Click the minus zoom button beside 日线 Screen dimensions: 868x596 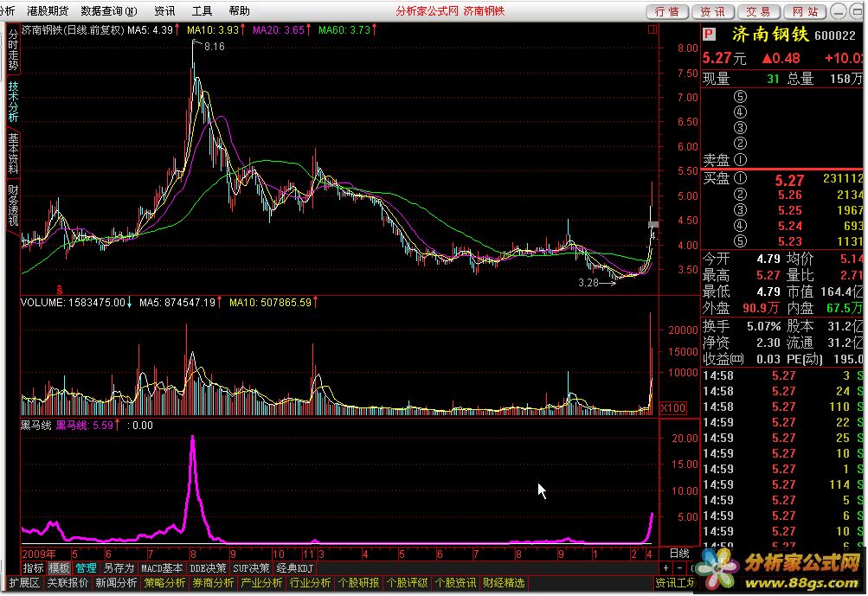(x=680, y=567)
